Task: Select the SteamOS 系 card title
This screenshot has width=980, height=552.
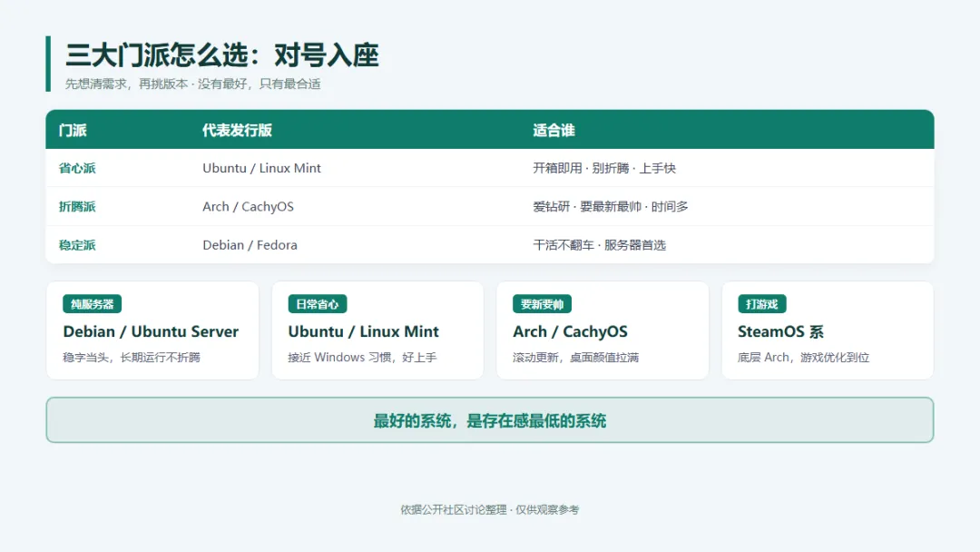Action: tap(780, 331)
